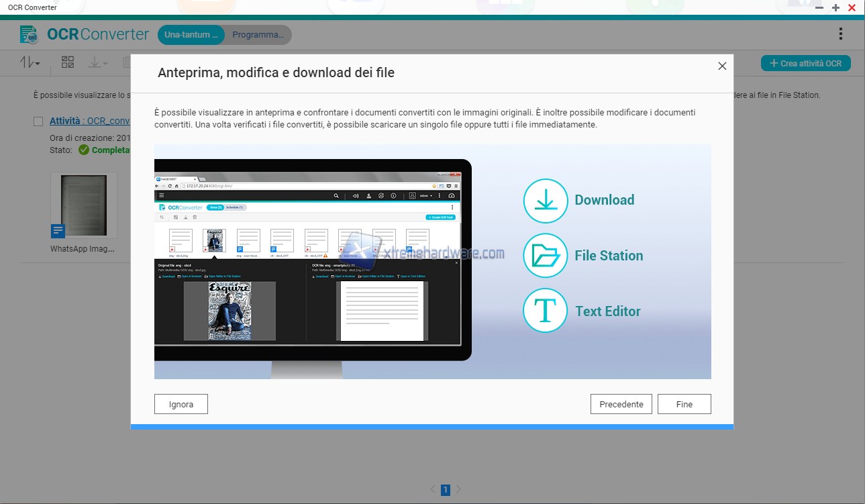Viewport: 865px width, 504px height.
Task: Click the Download circle icon
Action: coord(546,201)
